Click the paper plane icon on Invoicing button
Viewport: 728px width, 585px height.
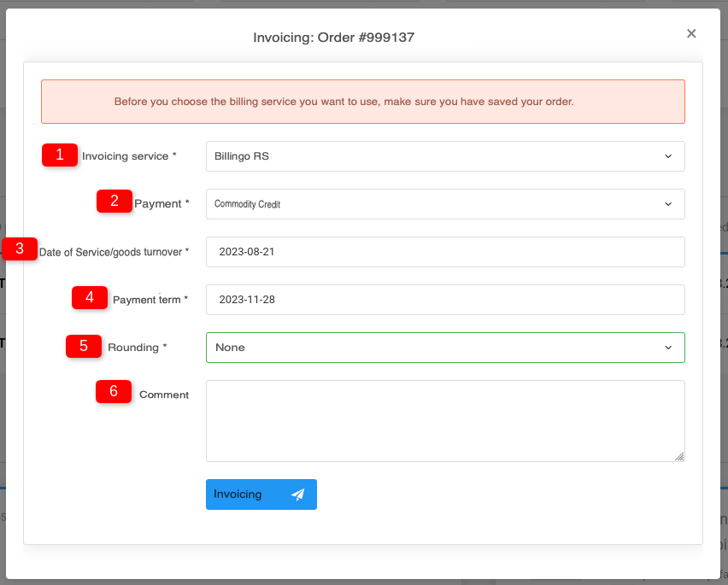pos(297,494)
